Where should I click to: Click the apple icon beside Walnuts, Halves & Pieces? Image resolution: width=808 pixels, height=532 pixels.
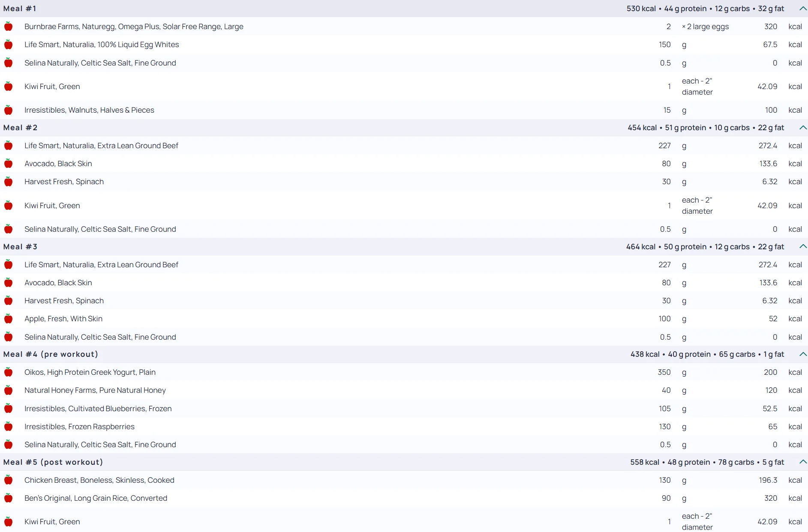pyautogui.click(x=8, y=110)
